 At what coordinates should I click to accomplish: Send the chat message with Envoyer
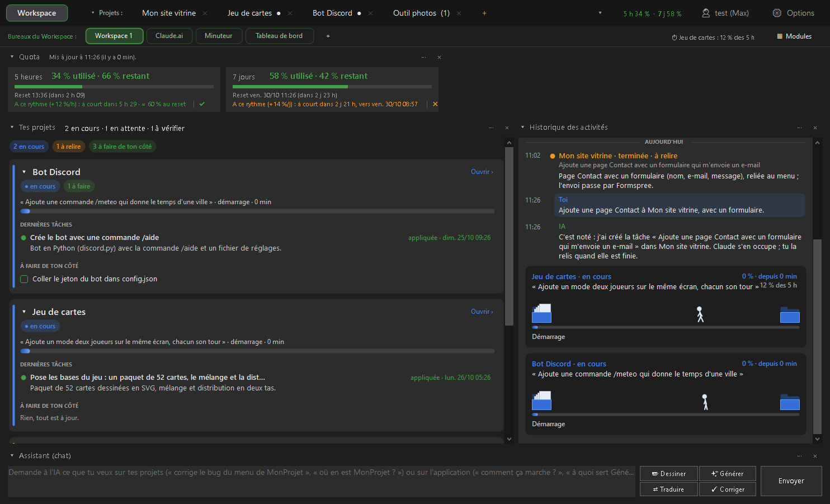(x=791, y=481)
